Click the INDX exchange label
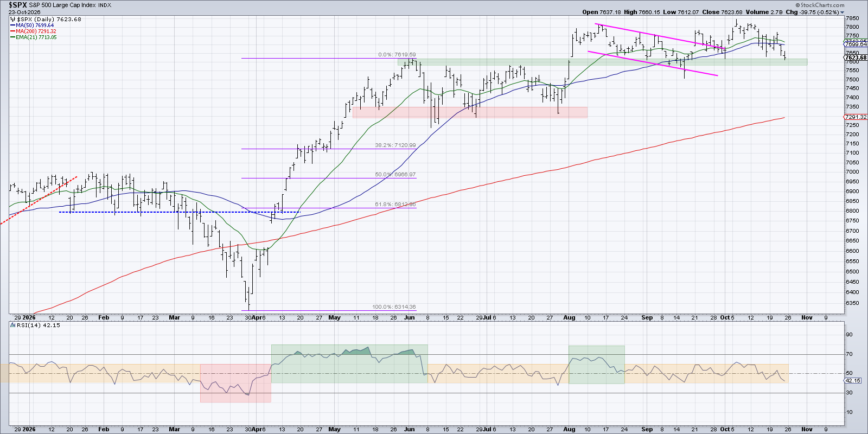The height and width of the screenshot is (434, 868). (105, 5)
